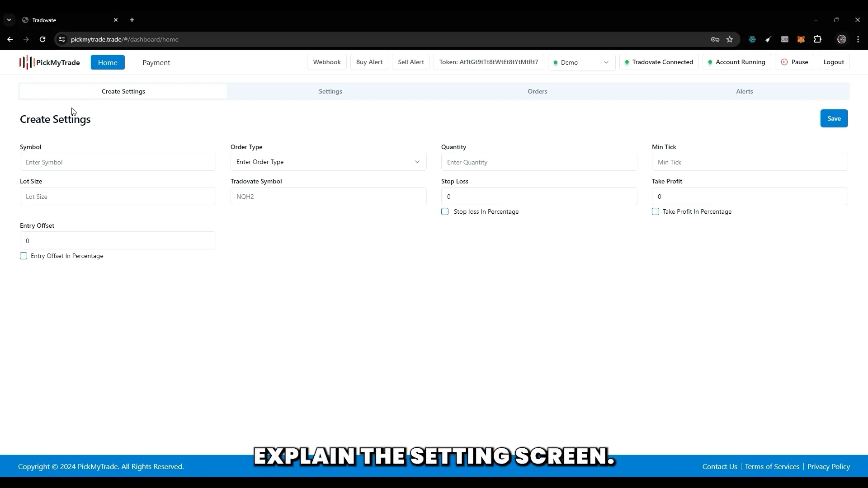Screen dimensions: 868x488
Task: Copy the Token value button
Action: click(489, 62)
